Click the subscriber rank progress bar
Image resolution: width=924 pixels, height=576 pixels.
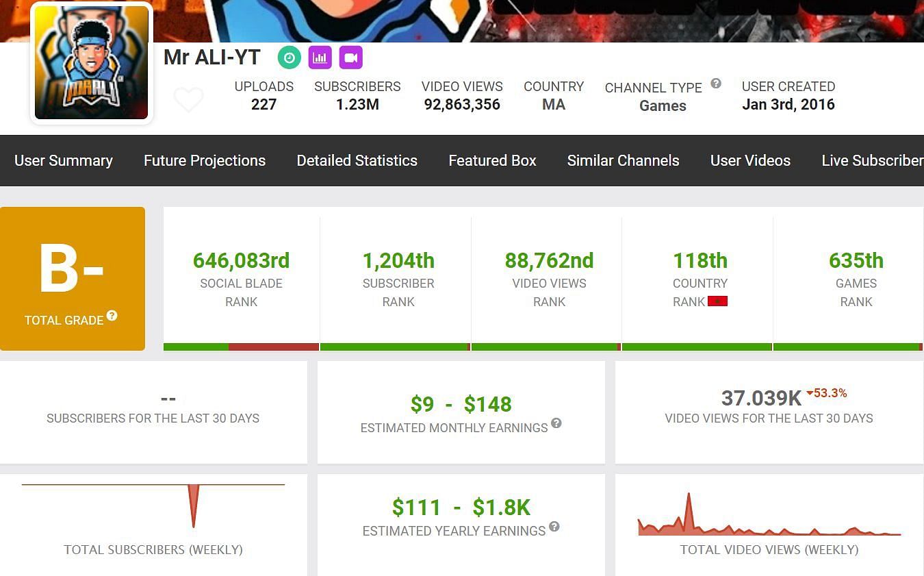(x=395, y=347)
